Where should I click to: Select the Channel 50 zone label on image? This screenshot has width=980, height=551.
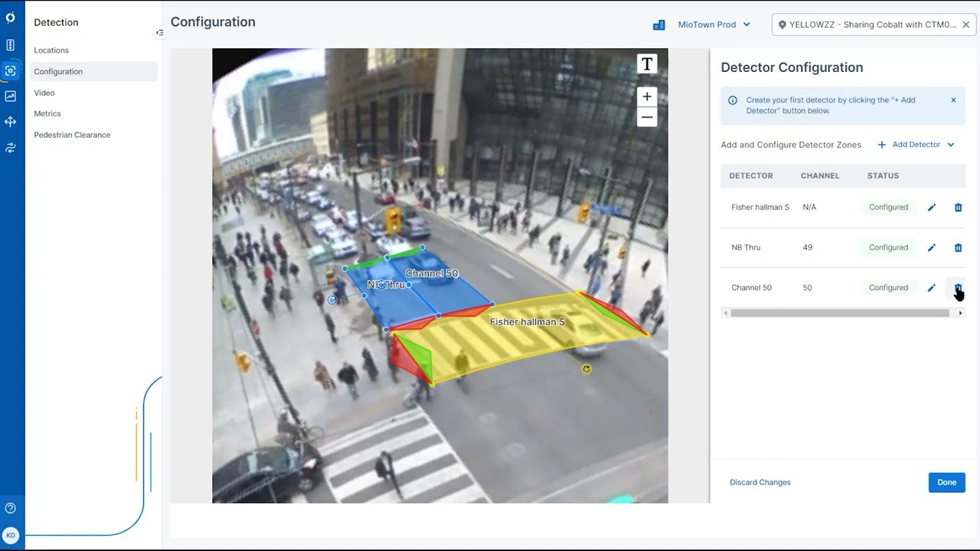432,273
